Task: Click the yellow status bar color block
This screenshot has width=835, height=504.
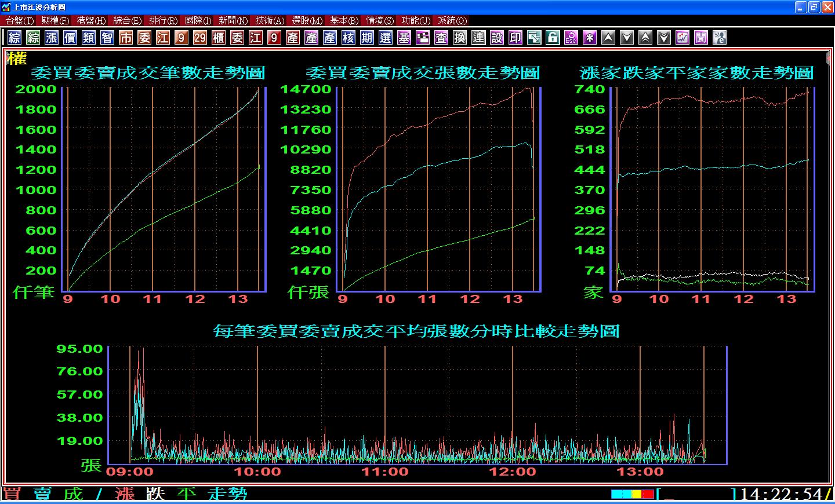Action: [x=636, y=494]
